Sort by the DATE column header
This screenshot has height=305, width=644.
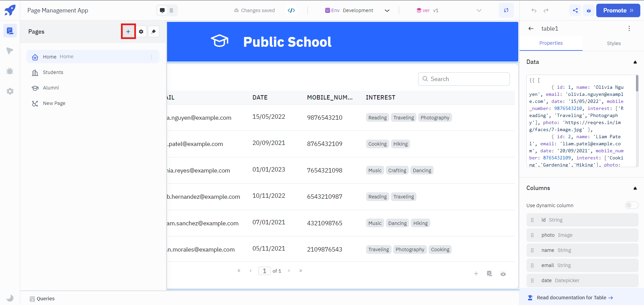[x=260, y=98]
